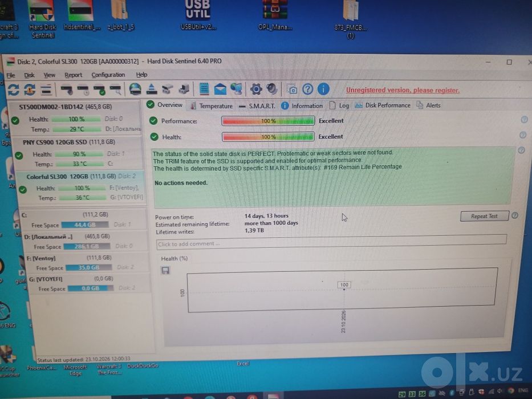This screenshot has width=532, height=399.
Task: Switch to the Alerts tab
Action: (x=429, y=105)
